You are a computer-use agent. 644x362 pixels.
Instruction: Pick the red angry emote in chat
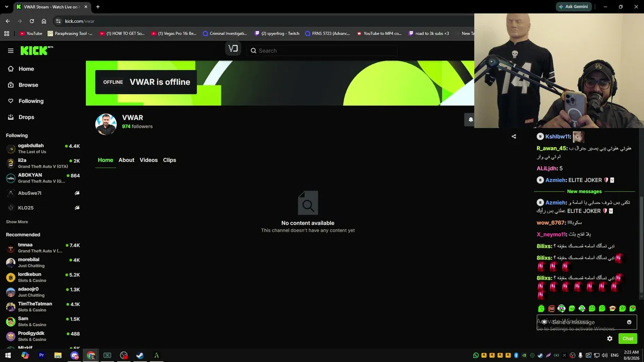(x=551, y=309)
